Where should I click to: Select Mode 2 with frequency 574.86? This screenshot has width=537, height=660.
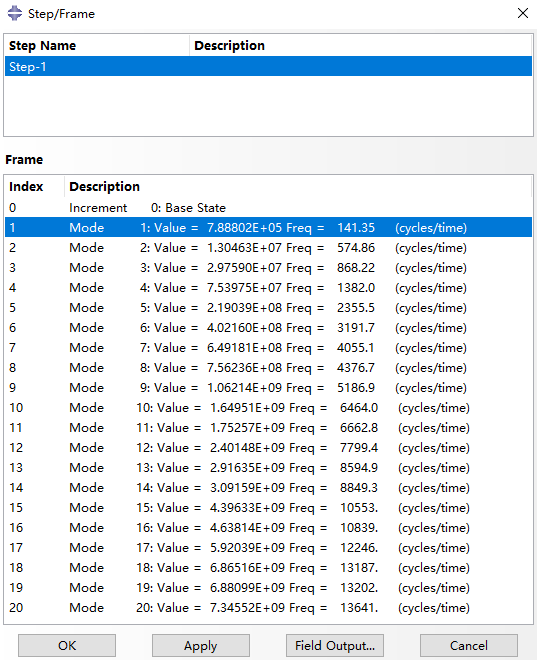pos(268,248)
